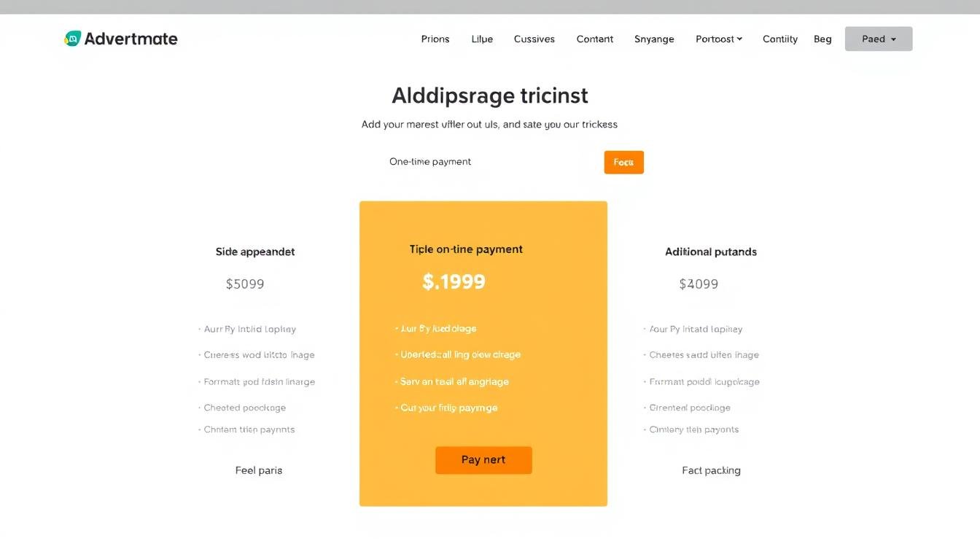The width and height of the screenshot is (980, 560).
Task: Open the Prions menu item
Action: [x=435, y=39]
